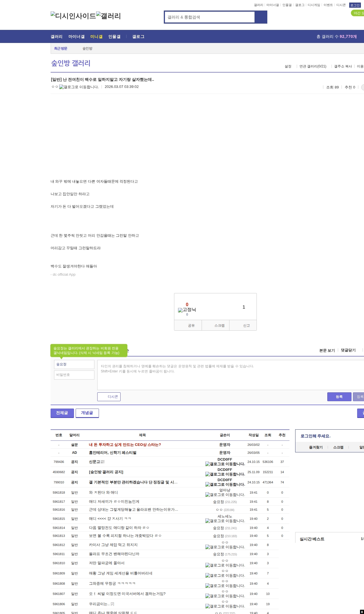Click the 비밀번호 password field
Viewport: 364px width, 614px height.
coord(74,375)
